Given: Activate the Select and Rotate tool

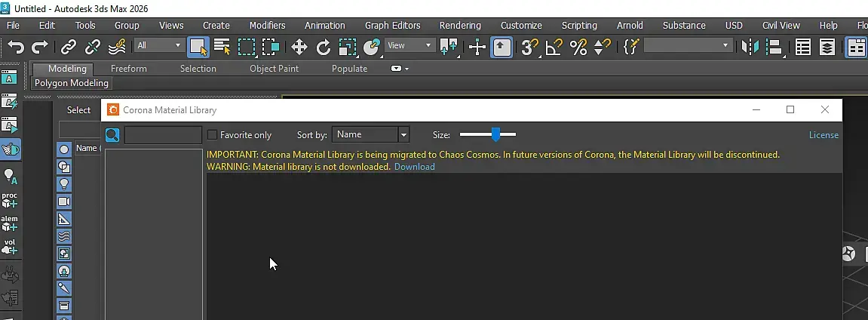Looking at the screenshot, I should click(x=324, y=47).
